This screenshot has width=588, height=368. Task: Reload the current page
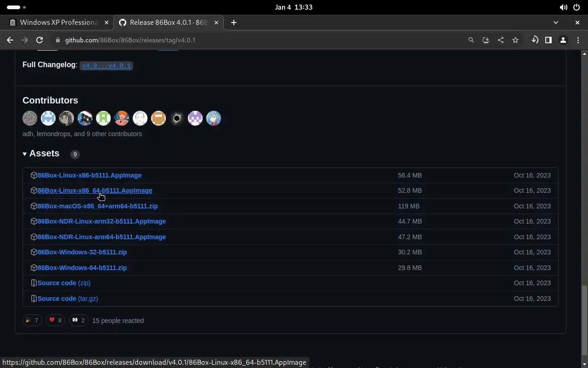point(40,40)
